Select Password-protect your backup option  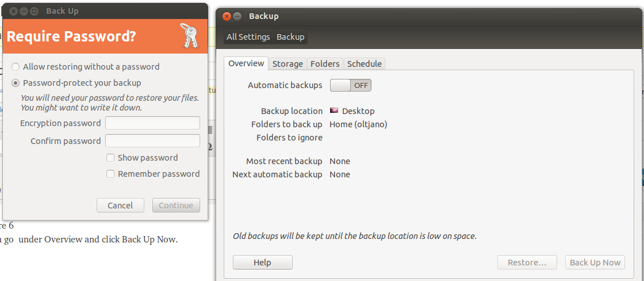coord(16,83)
